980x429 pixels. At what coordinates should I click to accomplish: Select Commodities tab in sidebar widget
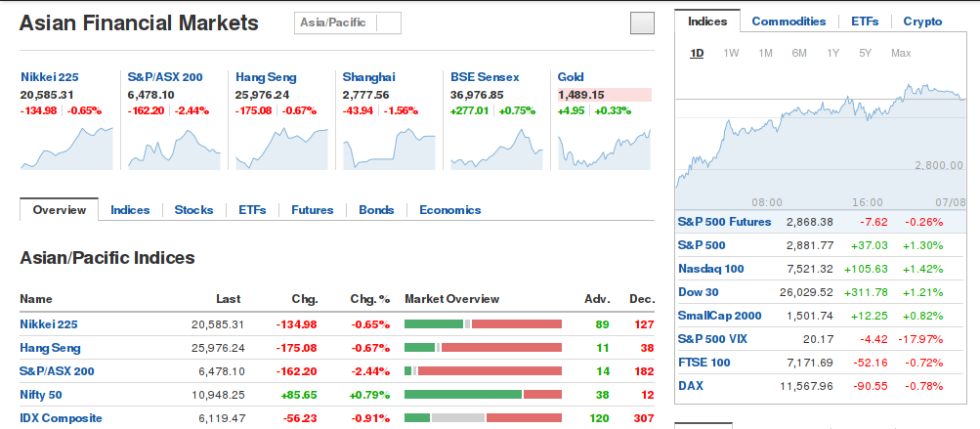(788, 21)
